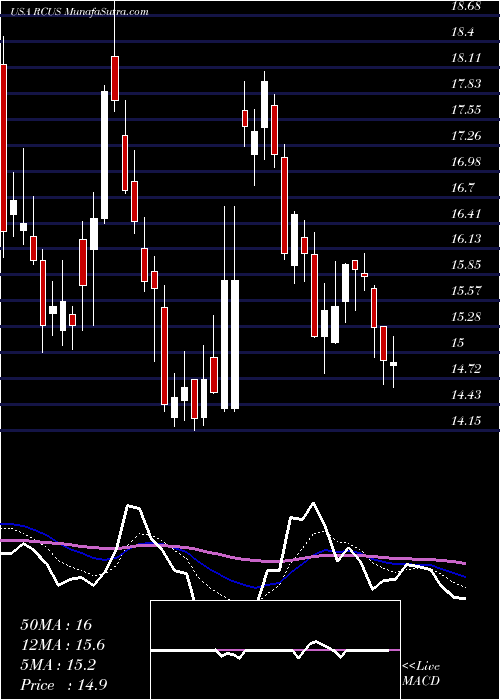The height and width of the screenshot is (700, 500).
Task: Select the 17.83 price axis label
Action: [466, 84]
